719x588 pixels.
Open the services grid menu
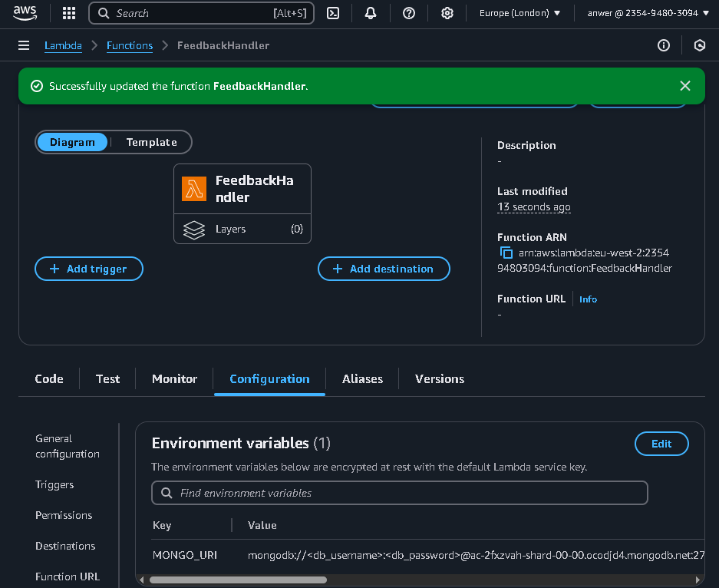[x=69, y=13]
